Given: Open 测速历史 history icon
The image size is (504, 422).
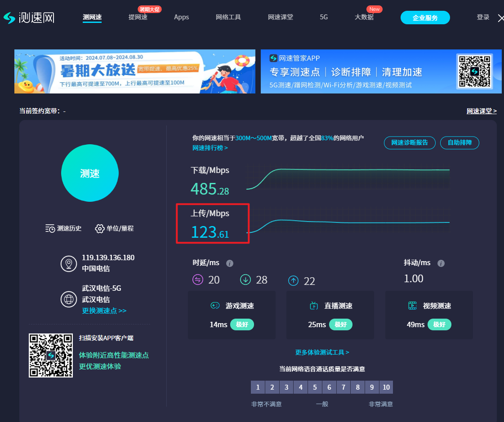Looking at the screenshot, I should 50,228.
